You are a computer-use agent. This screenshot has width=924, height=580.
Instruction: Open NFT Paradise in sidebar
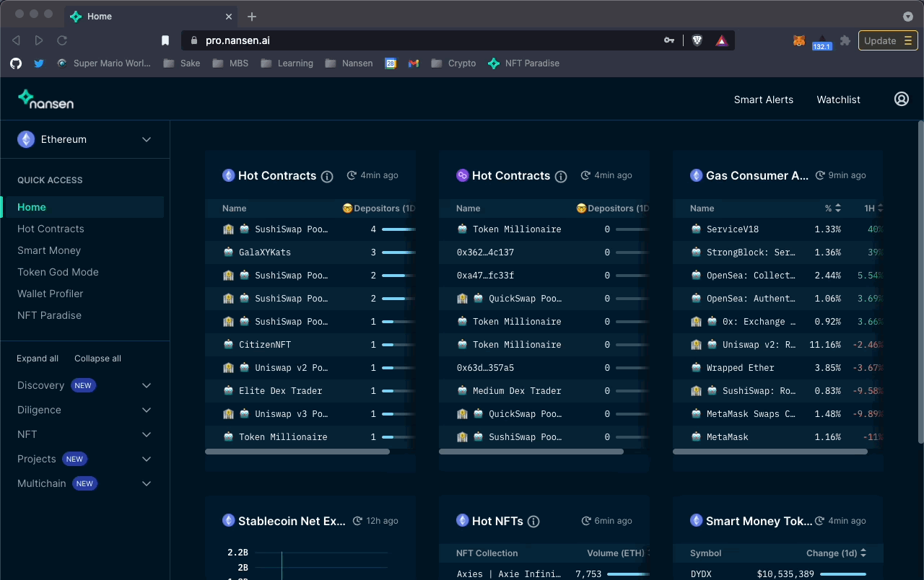(x=49, y=315)
